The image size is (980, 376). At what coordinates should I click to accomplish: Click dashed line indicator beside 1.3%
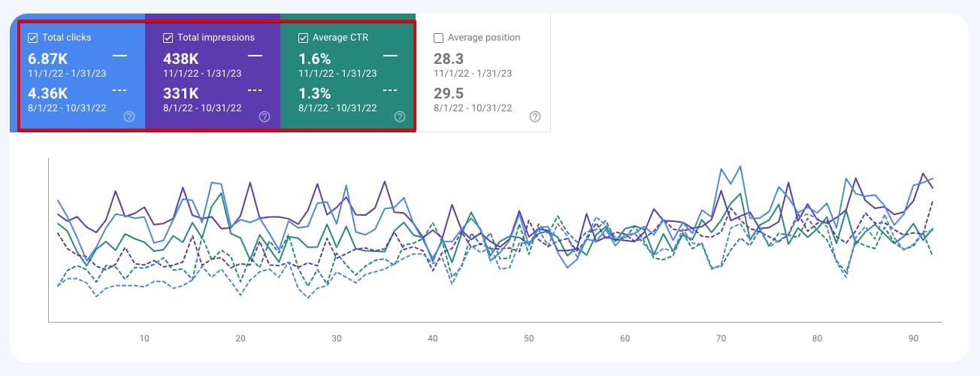coord(390,90)
